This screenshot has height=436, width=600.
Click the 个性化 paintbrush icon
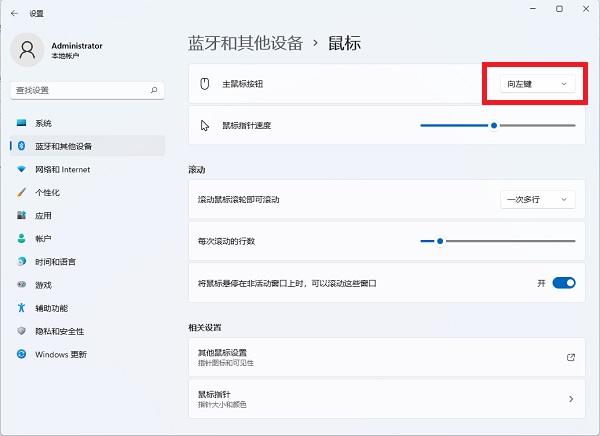click(x=21, y=192)
